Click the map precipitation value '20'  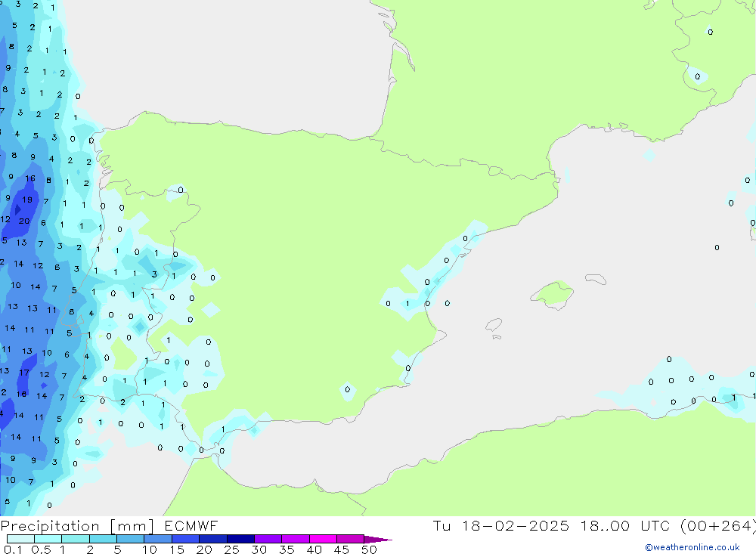click(x=24, y=221)
